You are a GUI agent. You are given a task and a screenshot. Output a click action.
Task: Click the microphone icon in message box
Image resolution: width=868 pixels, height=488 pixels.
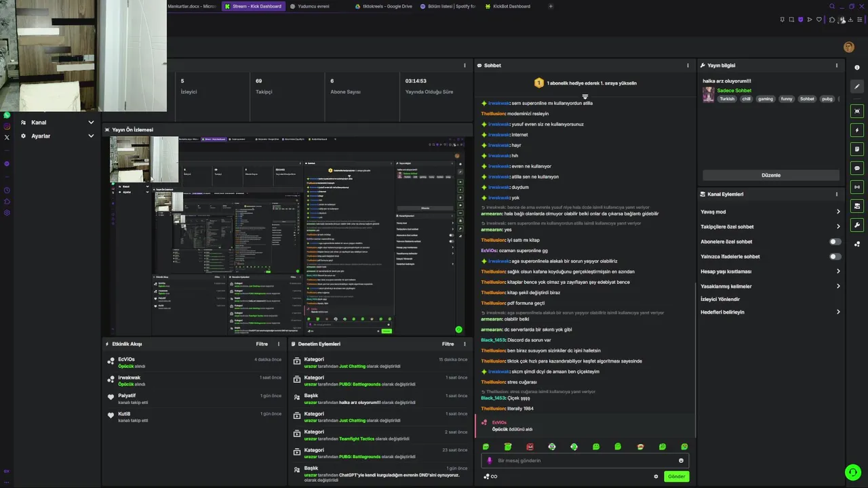tap(490, 460)
